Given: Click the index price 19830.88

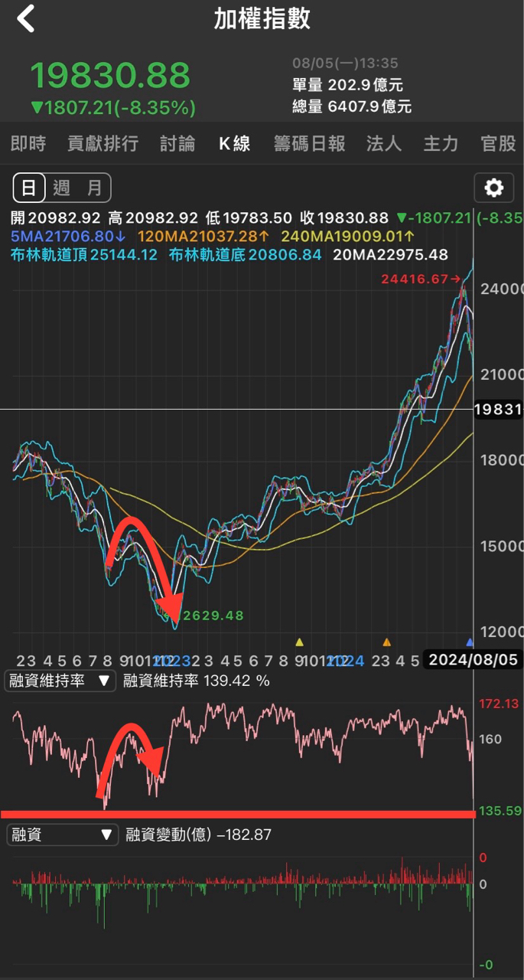Looking at the screenshot, I should pos(109,75).
